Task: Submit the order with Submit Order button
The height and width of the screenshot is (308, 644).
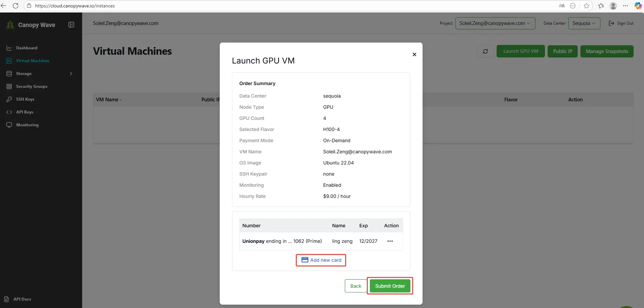Action: 390,286
